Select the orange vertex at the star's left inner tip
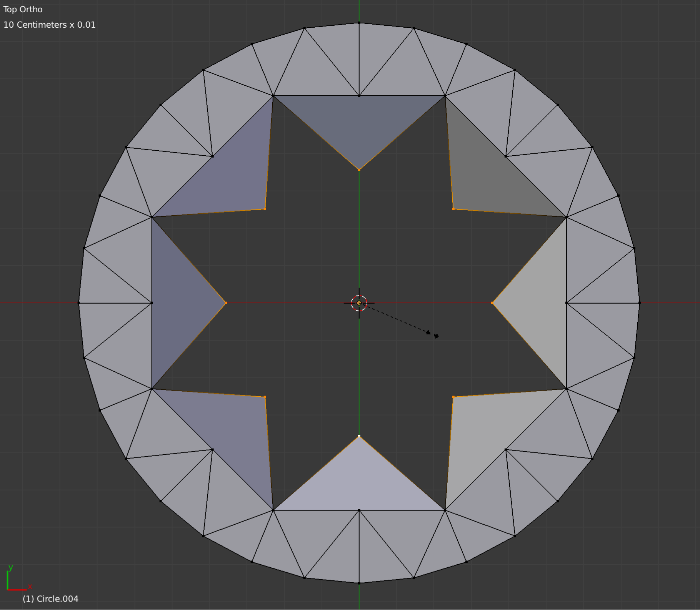700x610 pixels. pos(226,303)
